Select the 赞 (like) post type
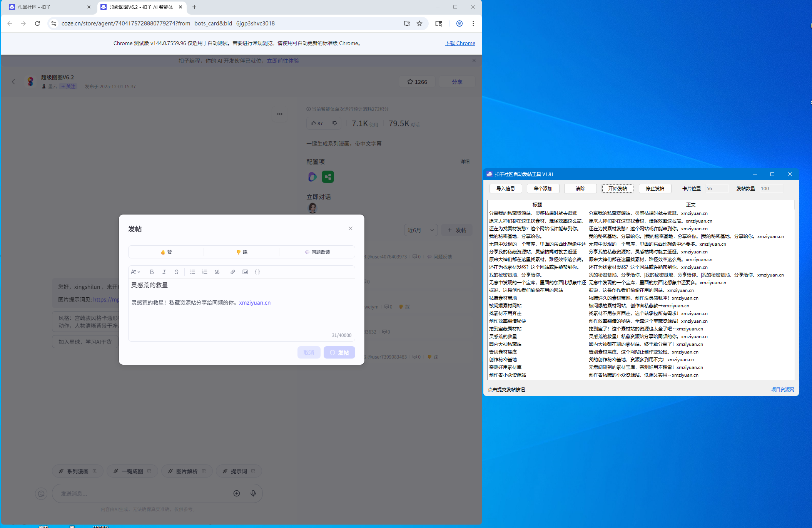 tap(166, 252)
